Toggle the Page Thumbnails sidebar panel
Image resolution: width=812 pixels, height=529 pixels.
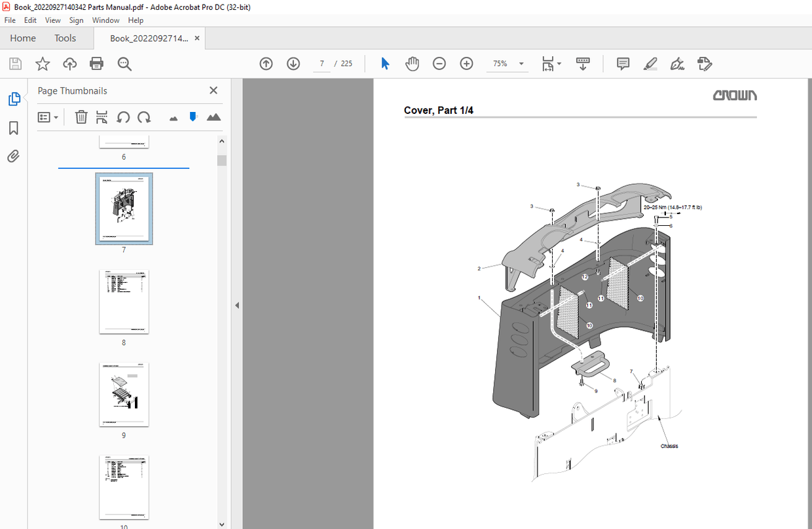[x=14, y=98]
